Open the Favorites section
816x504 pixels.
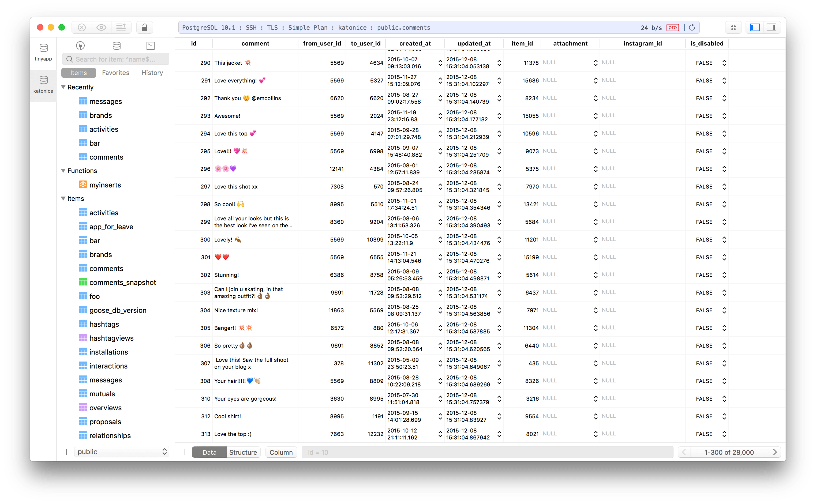[115, 72]
